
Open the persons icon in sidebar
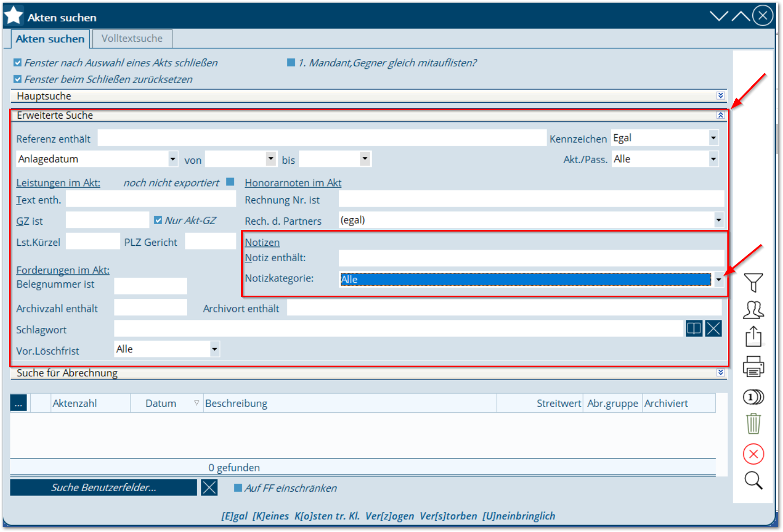pos(753,309)
